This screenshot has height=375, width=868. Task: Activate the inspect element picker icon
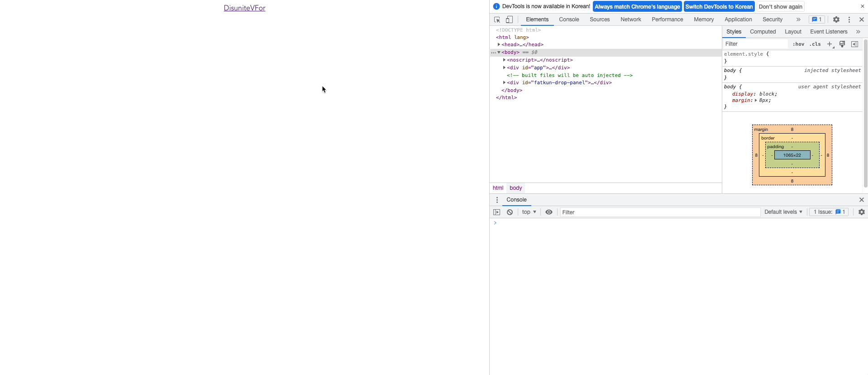pos(497,19)
